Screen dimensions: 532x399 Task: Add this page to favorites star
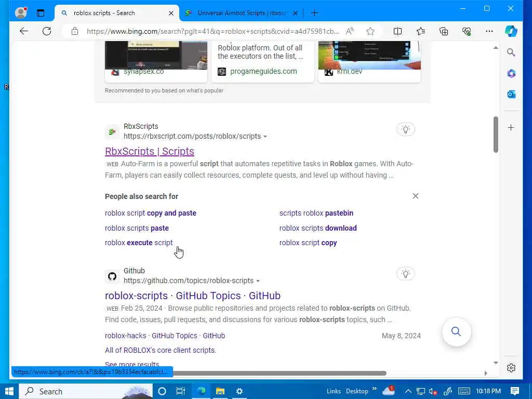pos(370,31)
